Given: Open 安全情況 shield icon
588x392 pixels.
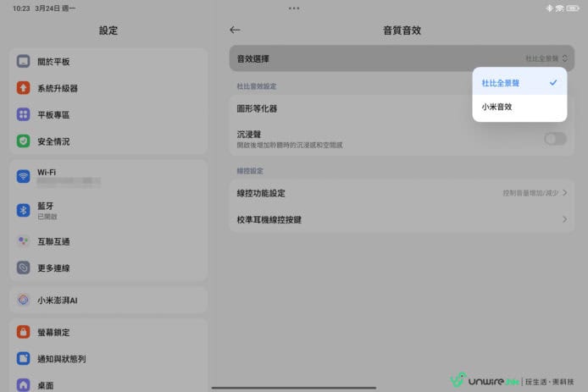Looking at the screenshot, I should tap(24, 141).
